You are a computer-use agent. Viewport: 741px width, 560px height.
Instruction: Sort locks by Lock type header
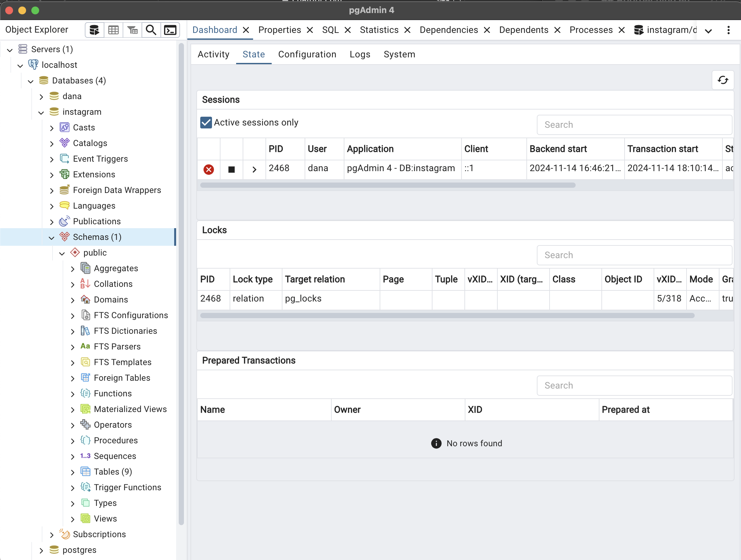256,279
